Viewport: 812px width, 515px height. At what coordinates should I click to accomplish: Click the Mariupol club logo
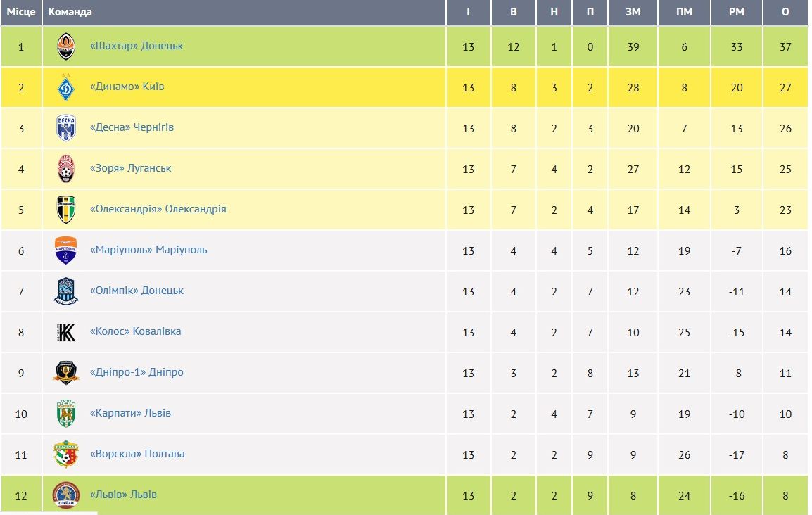(x=66, y=250)
